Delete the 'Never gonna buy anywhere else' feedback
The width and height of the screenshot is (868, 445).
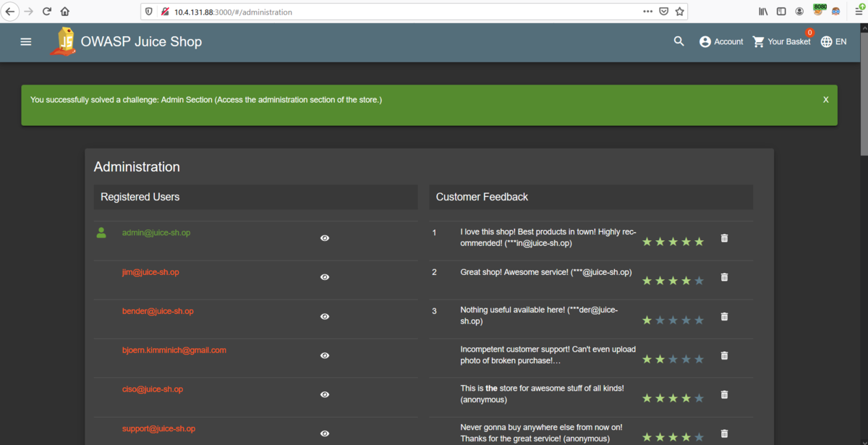(725, 433)
